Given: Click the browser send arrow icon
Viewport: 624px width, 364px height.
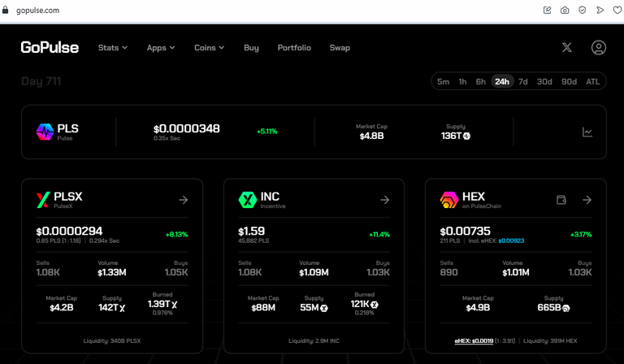Looking at the screenshot, I should tap(600, 11).
